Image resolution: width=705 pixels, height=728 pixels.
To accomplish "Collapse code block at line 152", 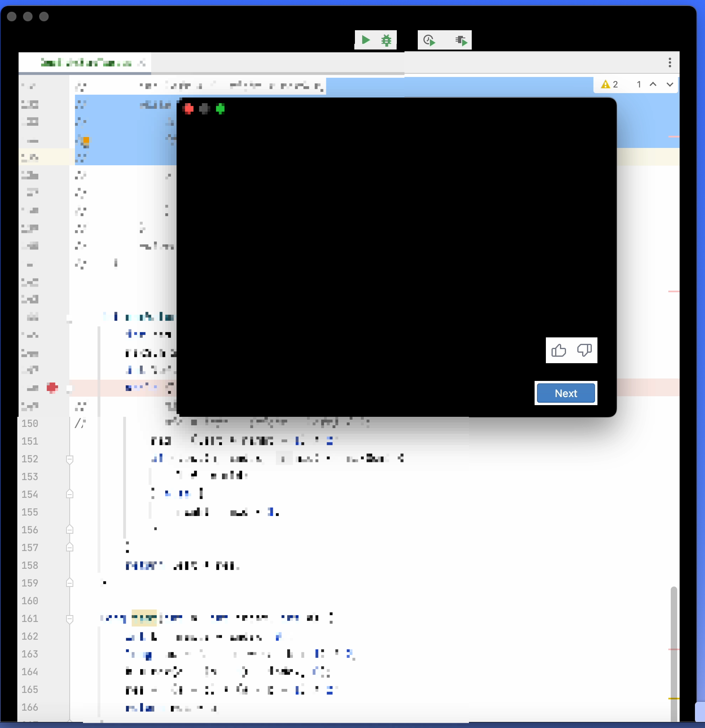I will (70, 459).
